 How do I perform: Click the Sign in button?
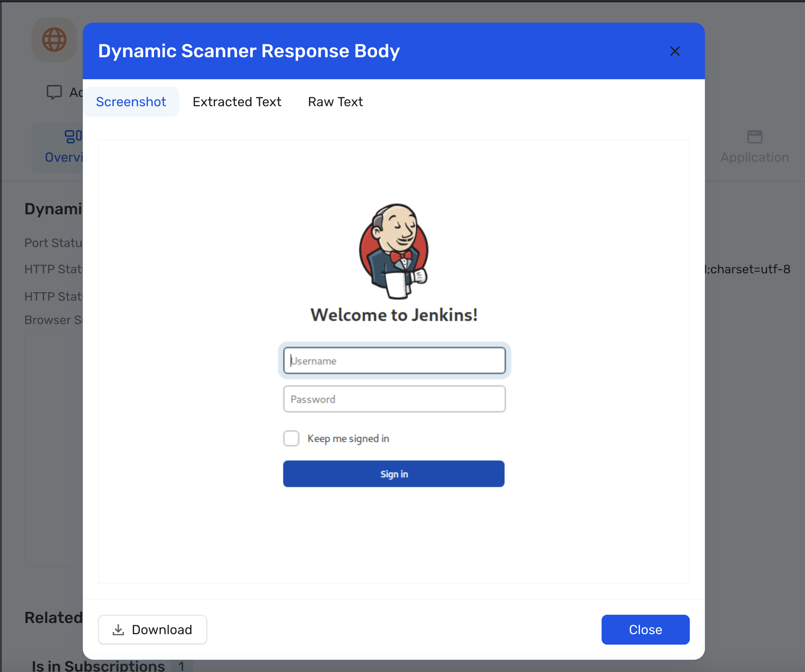coord(394,474)
